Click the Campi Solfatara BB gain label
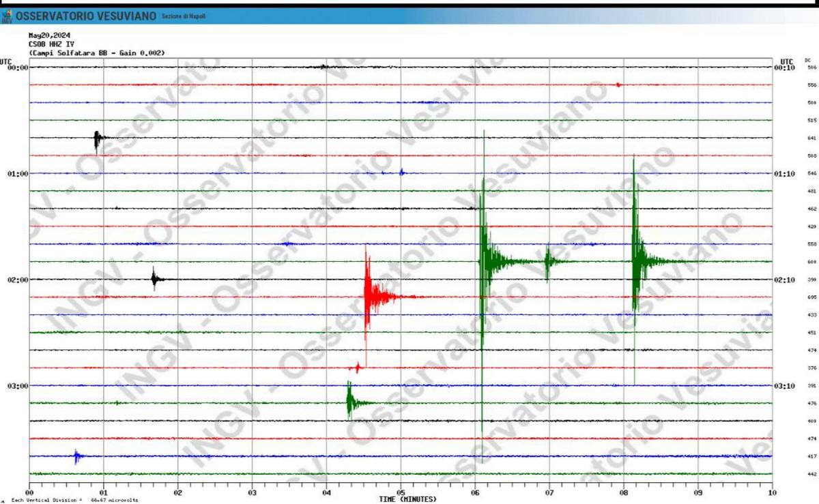The image size is (819, 504). pyautogui.click(x=96, y=53)
